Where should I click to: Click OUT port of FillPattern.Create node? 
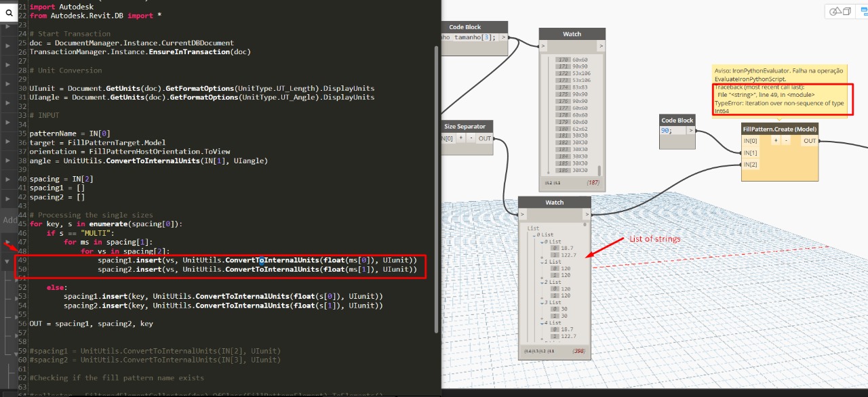click(x=810, y=141)
